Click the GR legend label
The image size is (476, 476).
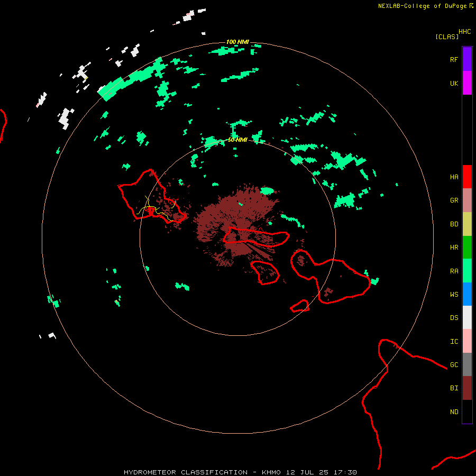[454, 200]
